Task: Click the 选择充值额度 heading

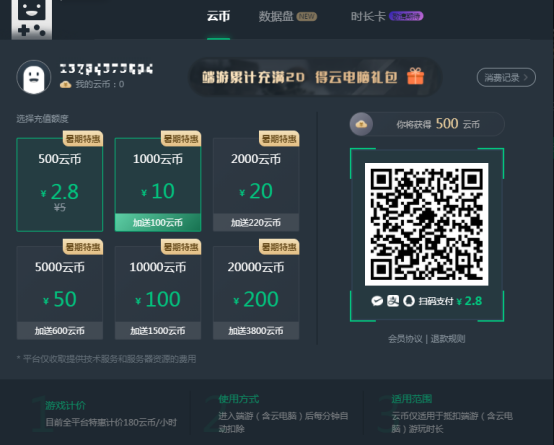Action: click(x=42, y=119)
